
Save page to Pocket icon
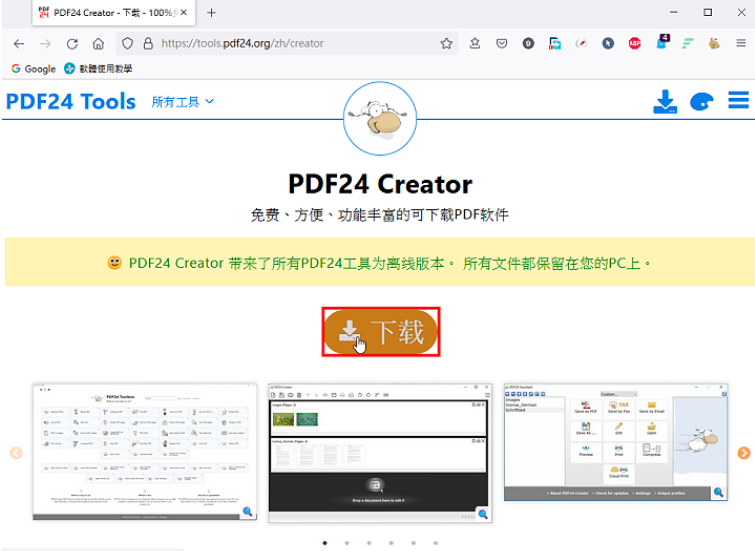(x=502, y=44)
